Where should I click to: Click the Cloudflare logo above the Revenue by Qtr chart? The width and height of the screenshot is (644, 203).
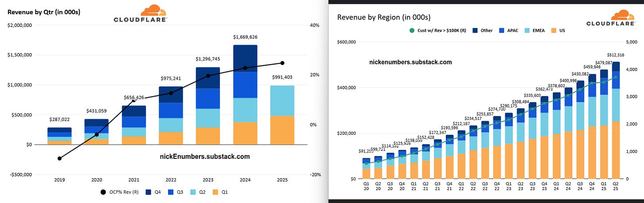point(140,13)
